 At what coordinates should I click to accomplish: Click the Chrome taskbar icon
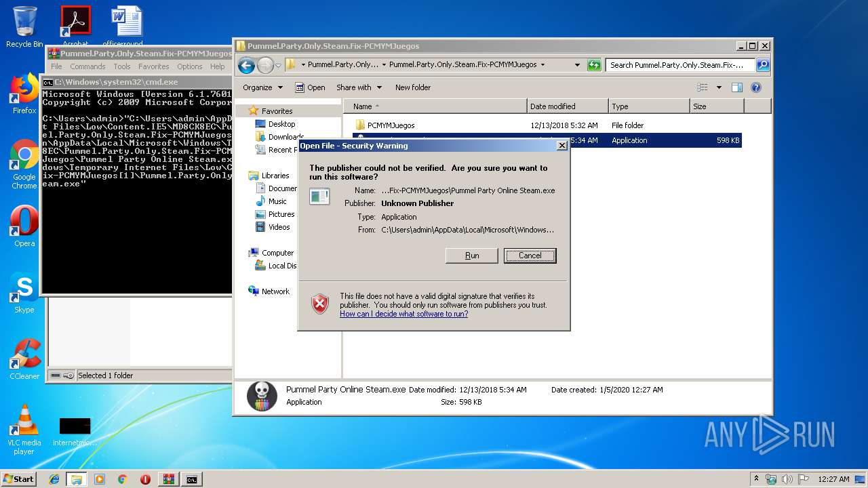122,479
